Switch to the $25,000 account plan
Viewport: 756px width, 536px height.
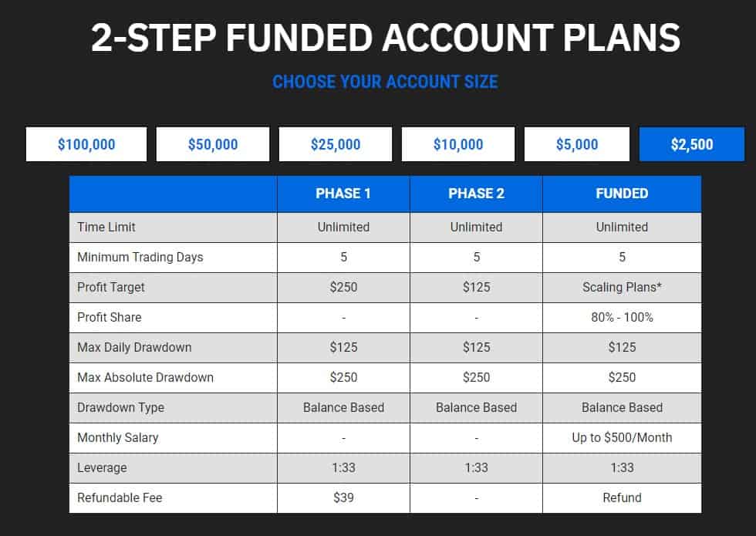pos(336,144)
